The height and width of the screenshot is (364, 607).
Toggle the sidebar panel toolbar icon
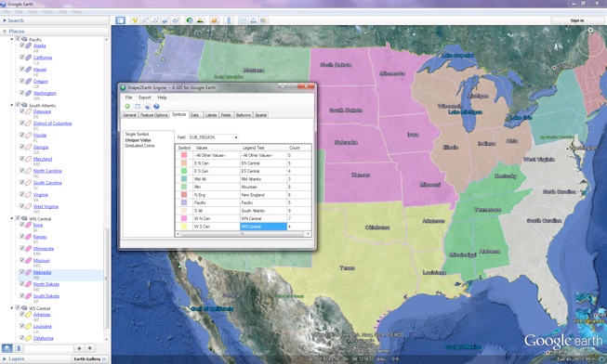(x=121, y=20)
